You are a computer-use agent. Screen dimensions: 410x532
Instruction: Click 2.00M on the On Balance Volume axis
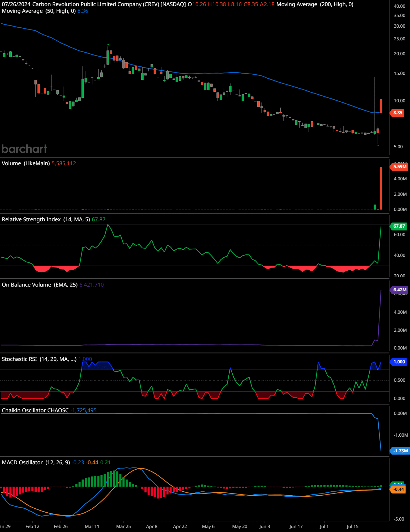coord(400,330)
